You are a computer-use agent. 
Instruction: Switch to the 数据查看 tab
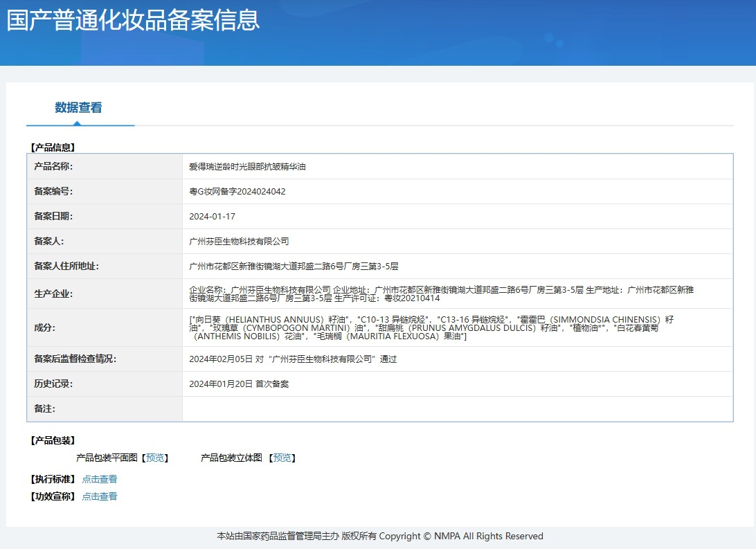(x=79, y=107)
